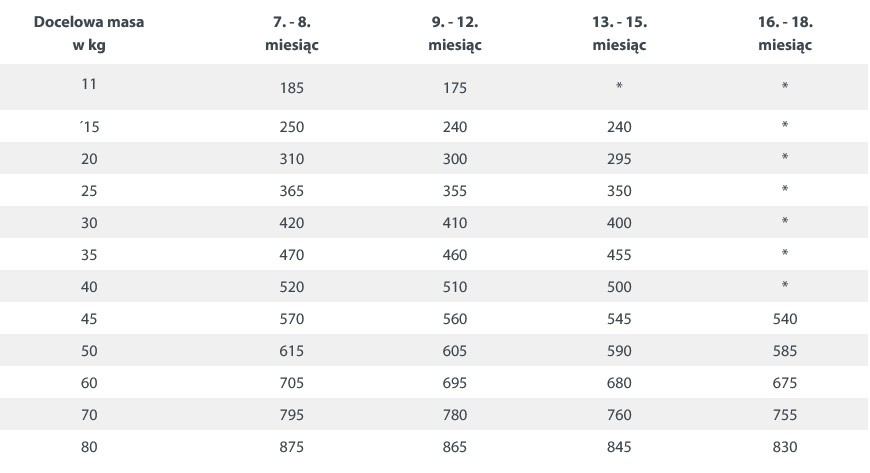The image size is (870, 473).
Task: Click the value 615 in the table
Action: click(x=292, y=351)
